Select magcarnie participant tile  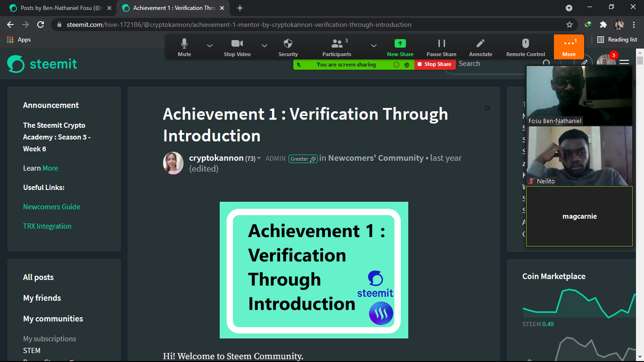tap(579, 216)
